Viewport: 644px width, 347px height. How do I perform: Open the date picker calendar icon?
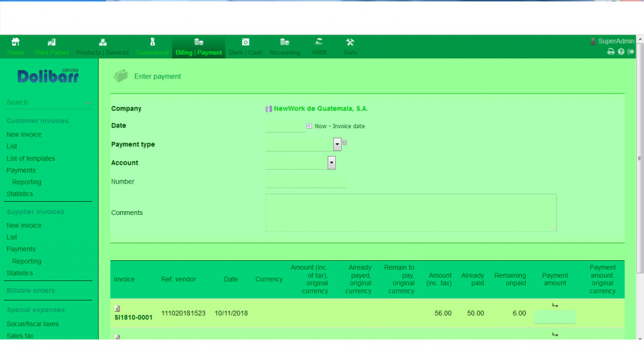(309, 126)
